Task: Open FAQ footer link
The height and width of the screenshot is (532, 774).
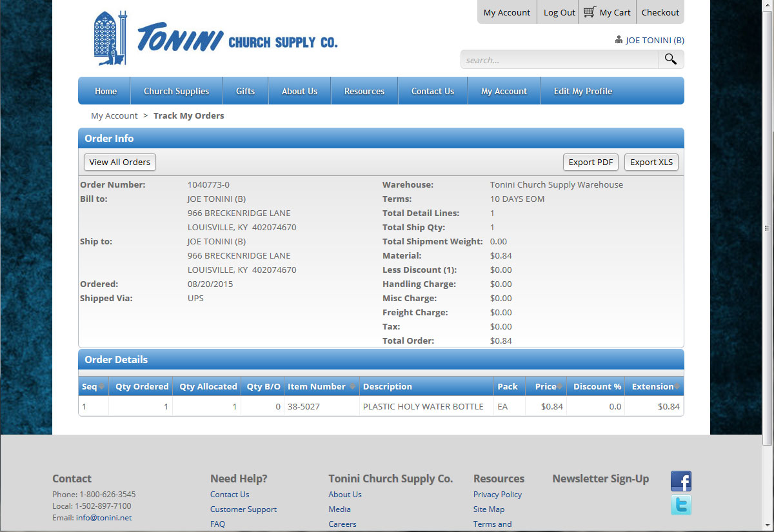Action: tap(217, 524)
